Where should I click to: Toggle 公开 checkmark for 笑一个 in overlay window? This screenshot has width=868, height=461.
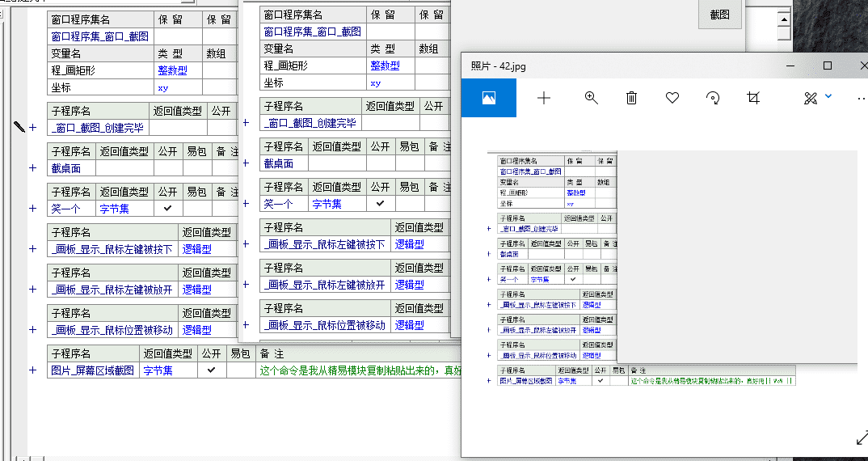(x=381, y=204)
